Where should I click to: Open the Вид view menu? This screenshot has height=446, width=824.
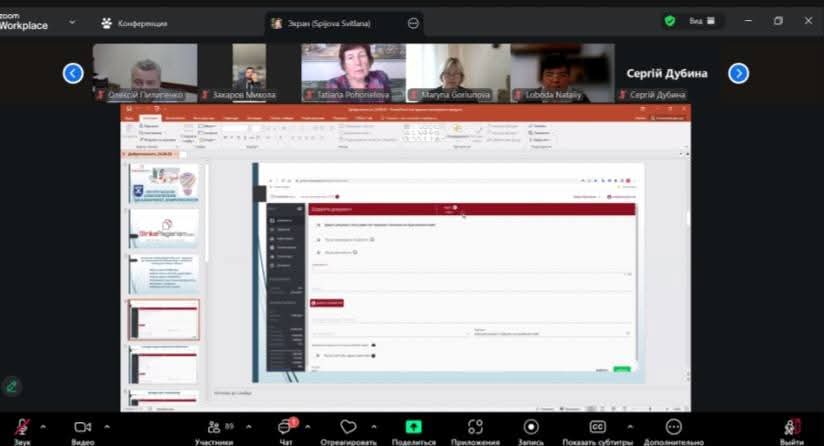702,21
